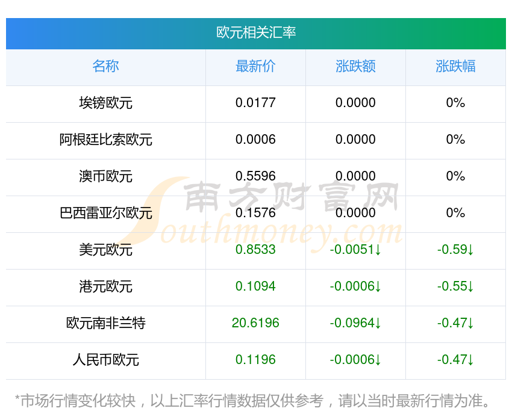This screenshot has width=512, height=420.
Task: Click the 港元欧元 row name
Action: point(105,286)
